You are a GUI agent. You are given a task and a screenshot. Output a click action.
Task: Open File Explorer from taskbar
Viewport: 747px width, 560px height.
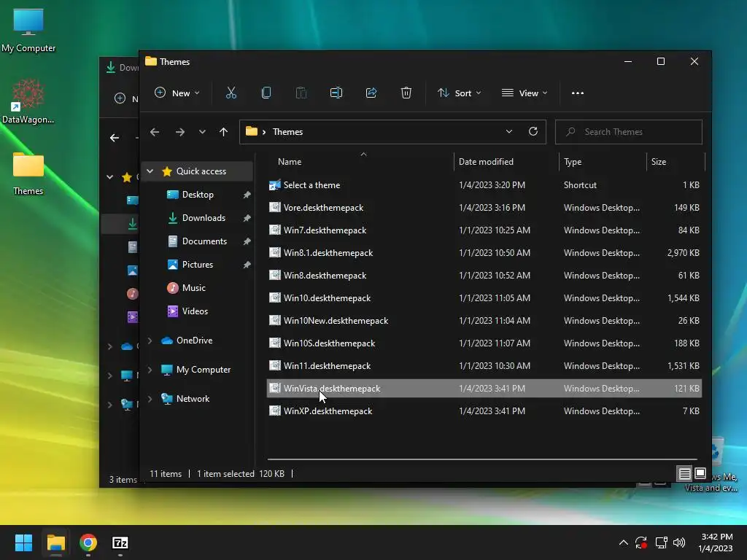point(55,542)
